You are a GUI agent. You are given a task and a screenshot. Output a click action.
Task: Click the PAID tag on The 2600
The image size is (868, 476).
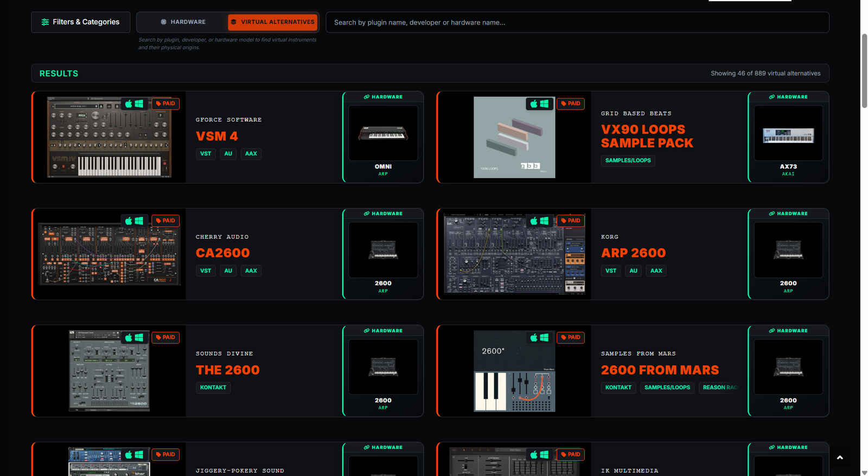pos(165,337)
